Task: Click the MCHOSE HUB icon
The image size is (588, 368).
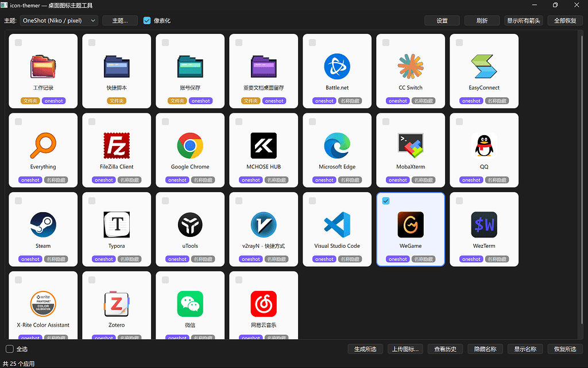Action: click(x=264, y=145)
